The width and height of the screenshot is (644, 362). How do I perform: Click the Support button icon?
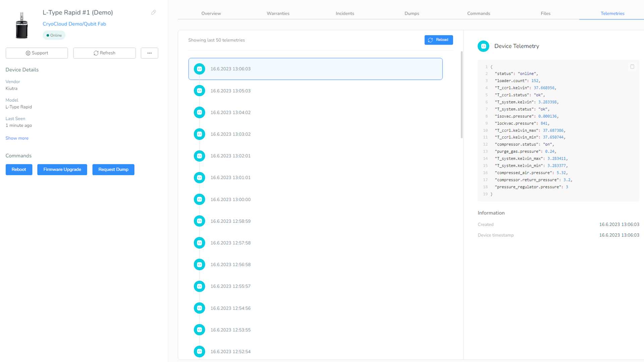[x=28, y=53]
